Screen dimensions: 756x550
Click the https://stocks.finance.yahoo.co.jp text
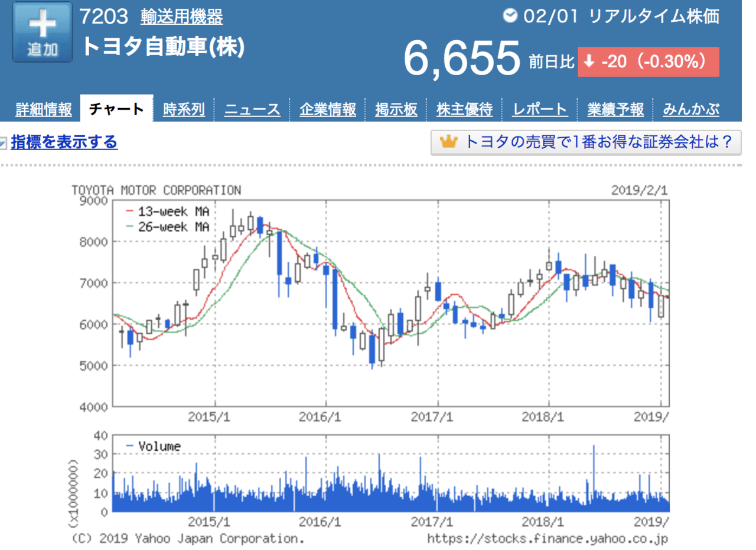pyautogui.click(x=549, y=538)
